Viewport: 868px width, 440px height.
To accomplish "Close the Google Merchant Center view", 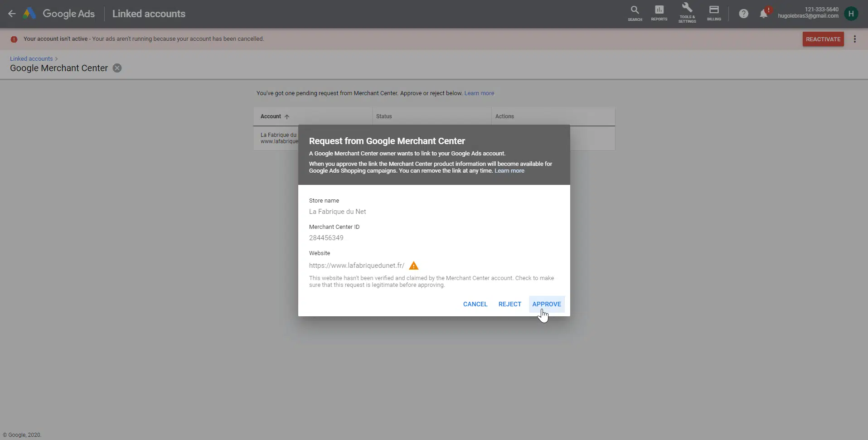I will [x=117, y=68].
